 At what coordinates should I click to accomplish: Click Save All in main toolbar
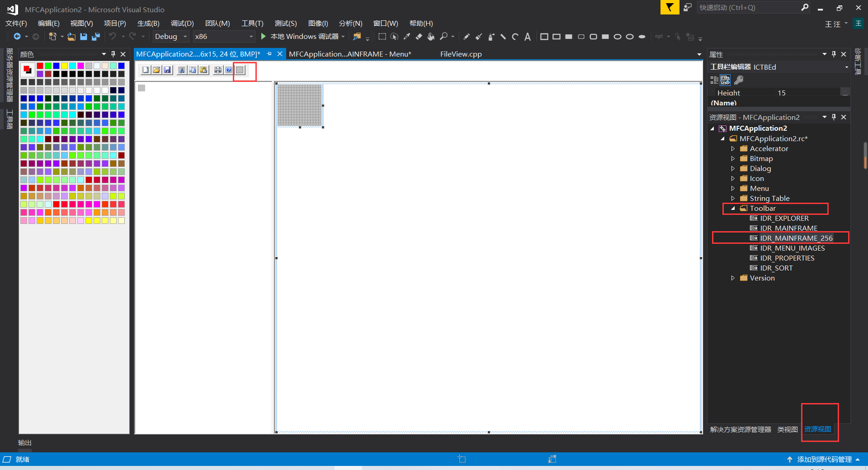click(x=96, y=37)
